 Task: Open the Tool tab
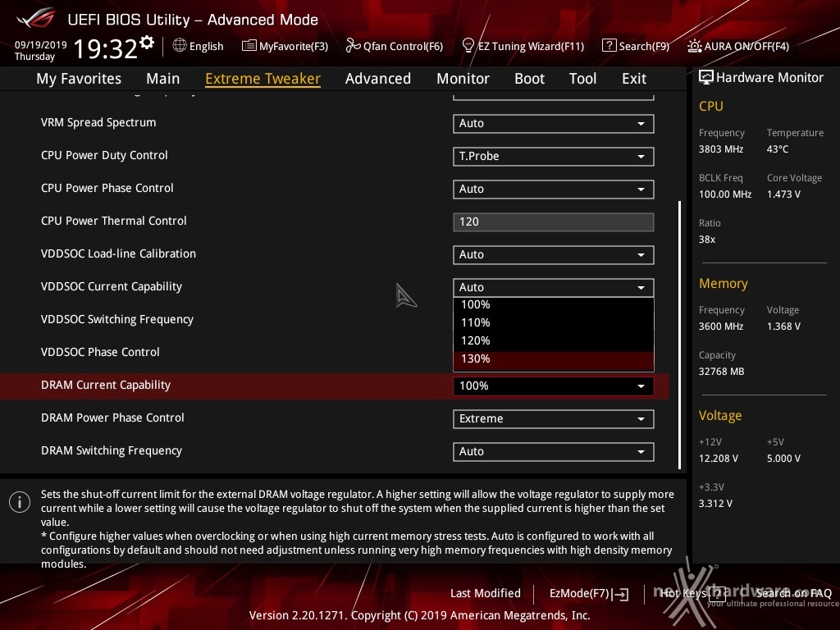(x=583, y=79)
